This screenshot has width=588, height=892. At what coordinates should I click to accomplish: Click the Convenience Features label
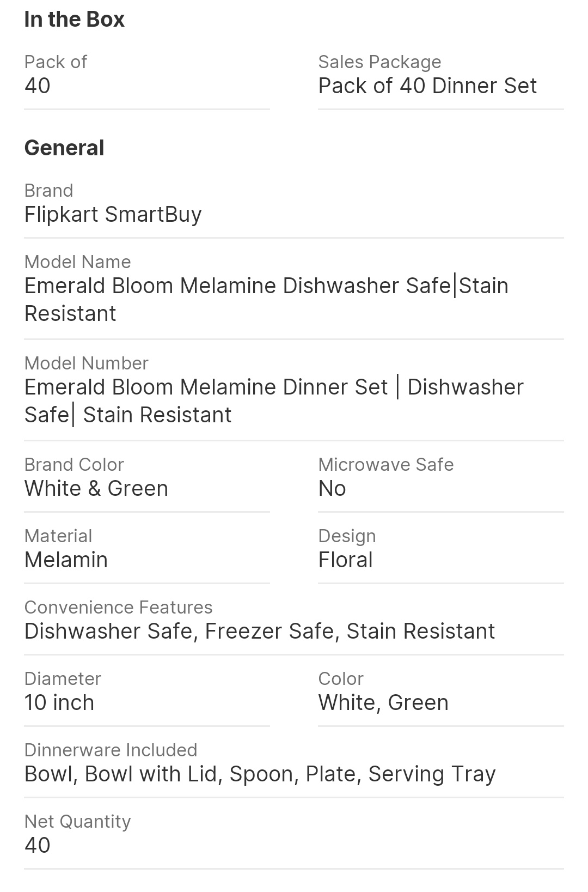[118, 608]
